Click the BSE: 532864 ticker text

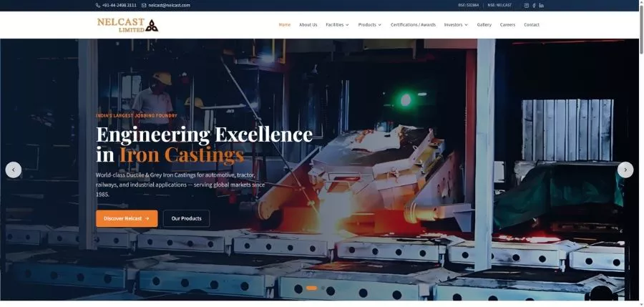[468, 5]
